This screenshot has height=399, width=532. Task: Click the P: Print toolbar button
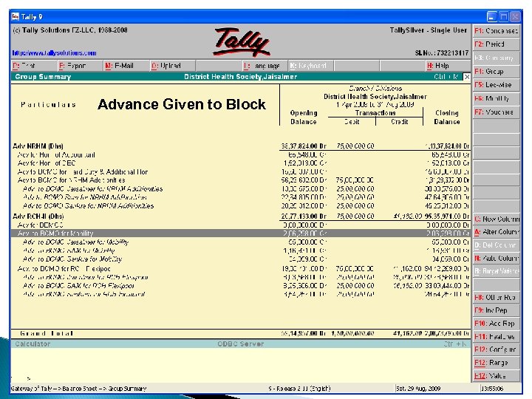click(x=33, y=66)
